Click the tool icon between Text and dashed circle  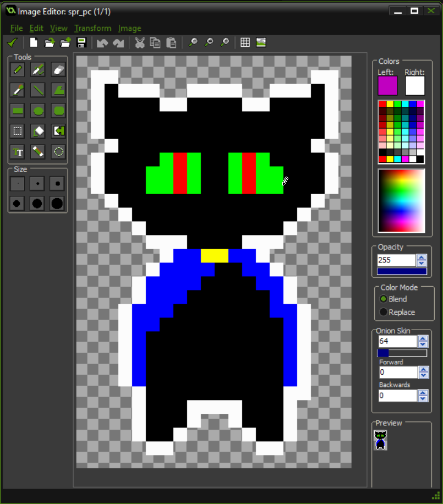coord(38,152)
